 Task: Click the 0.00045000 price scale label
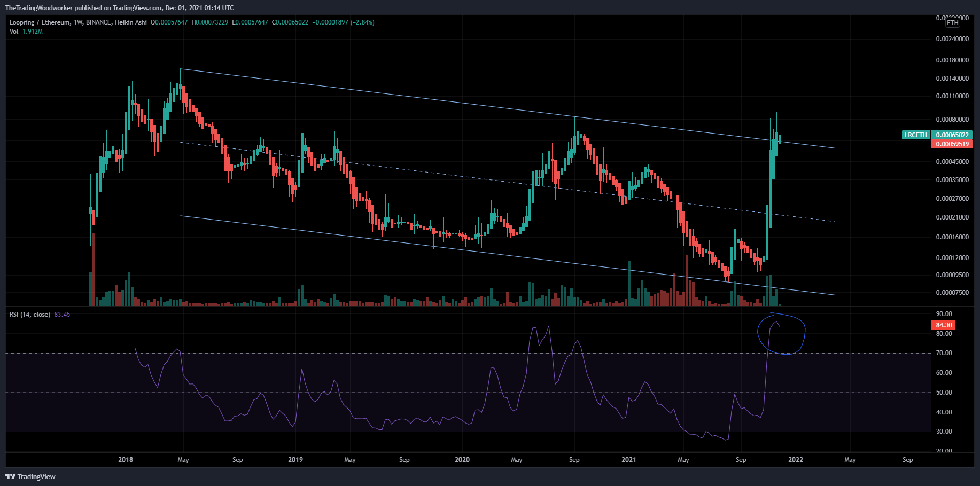pyautogui.click(x=952, y=162)
